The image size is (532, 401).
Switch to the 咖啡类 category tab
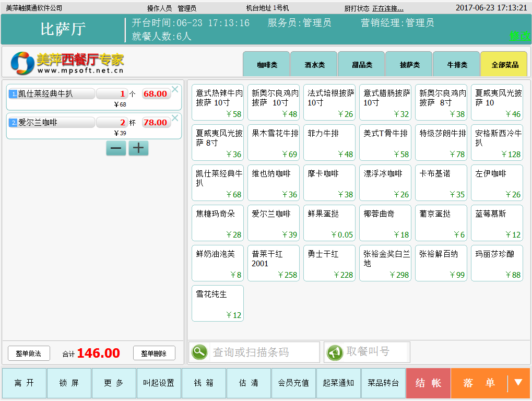click(x=266, y=65)
